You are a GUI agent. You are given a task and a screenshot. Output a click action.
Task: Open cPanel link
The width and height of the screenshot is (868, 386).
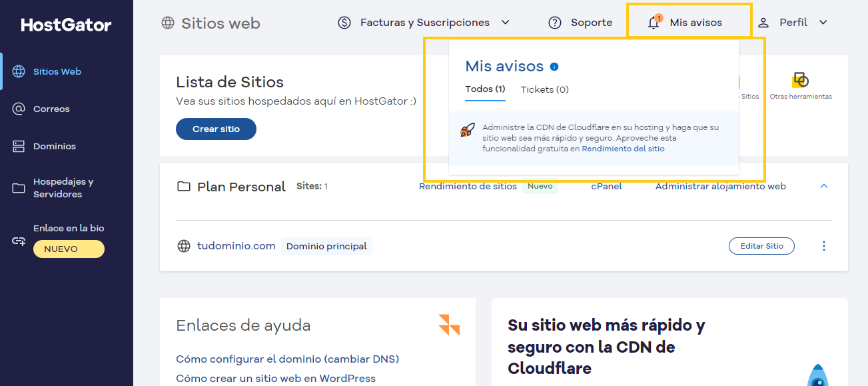point(606,187)
